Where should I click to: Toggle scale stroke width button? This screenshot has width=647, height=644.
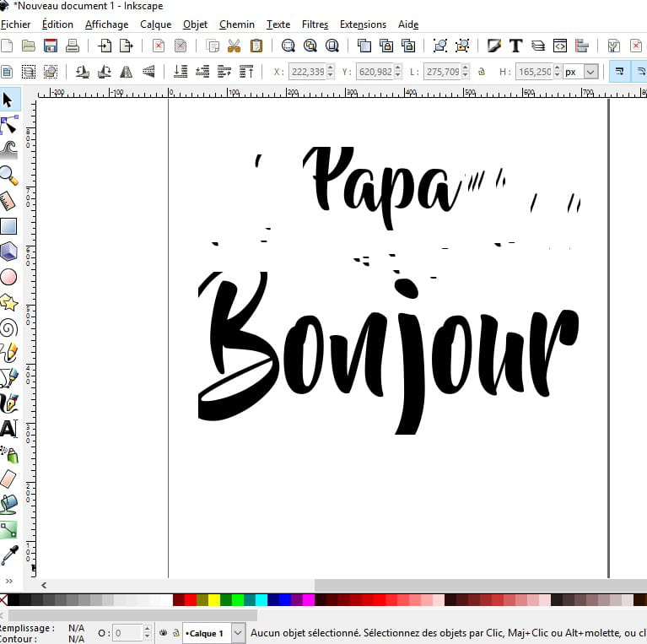click(619, 72)
